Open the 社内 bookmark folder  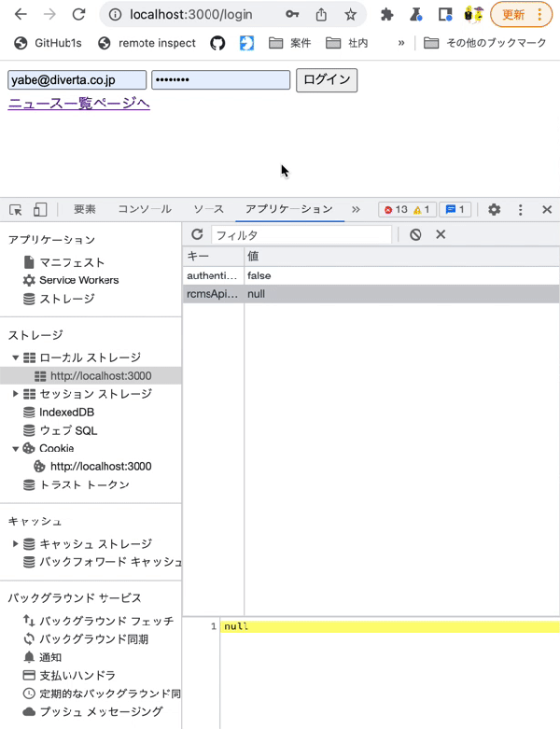pyautogui.click(x=347, y=43)
